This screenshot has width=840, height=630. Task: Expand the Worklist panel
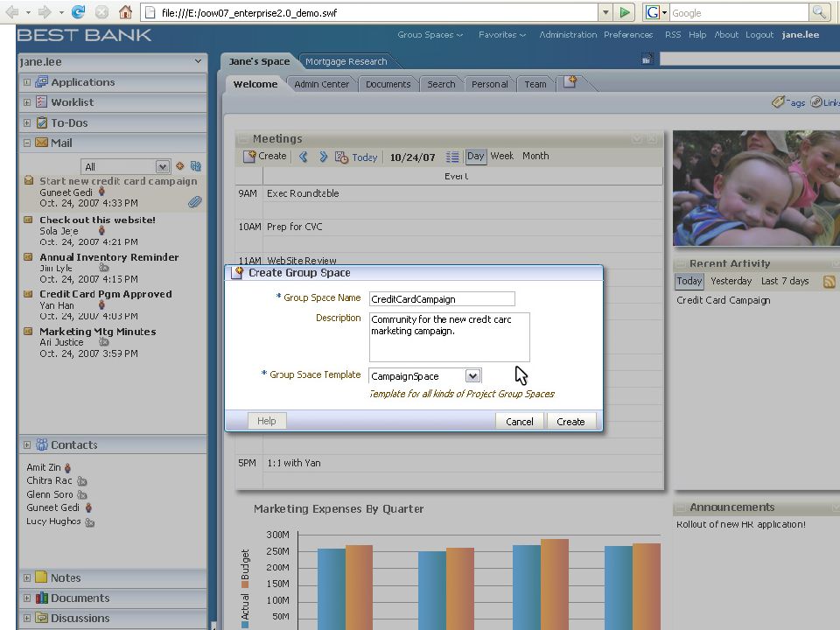pyautogui.click(x=27, y=102)
